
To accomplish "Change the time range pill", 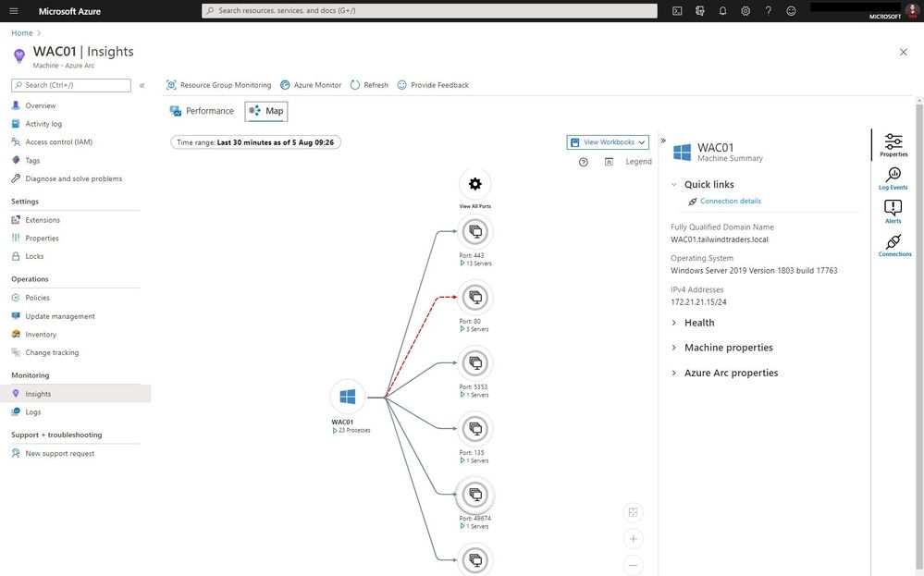I will click(256, 142).
